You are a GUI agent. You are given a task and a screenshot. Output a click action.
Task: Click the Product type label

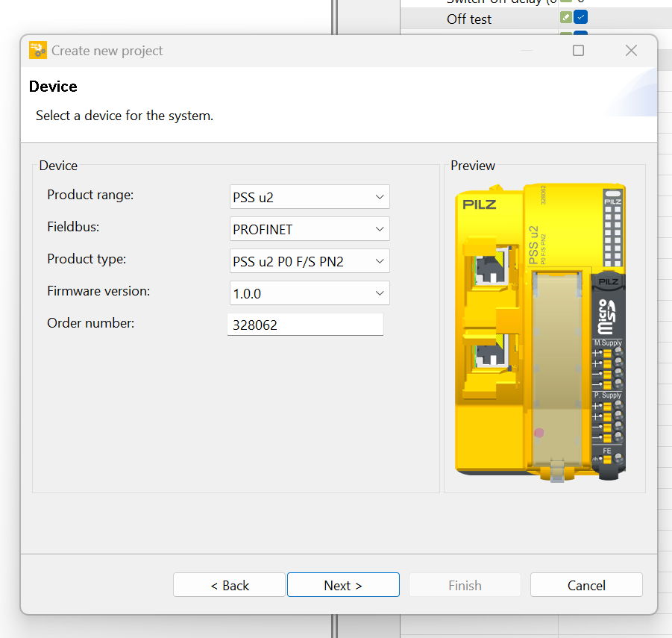[87, 259]
